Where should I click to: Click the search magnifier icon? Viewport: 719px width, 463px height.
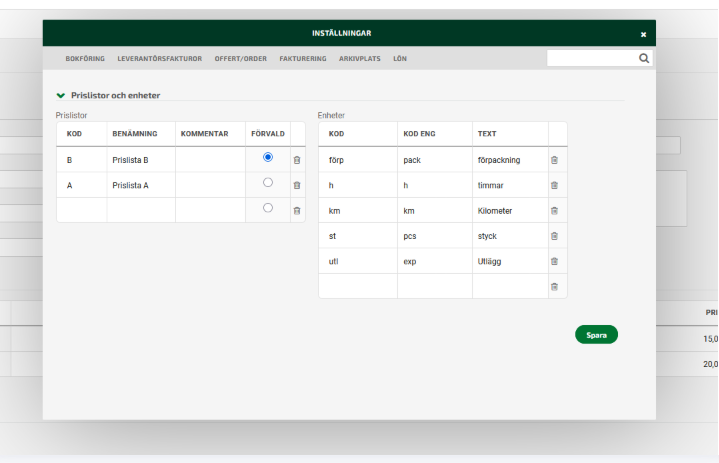(644, 58)
